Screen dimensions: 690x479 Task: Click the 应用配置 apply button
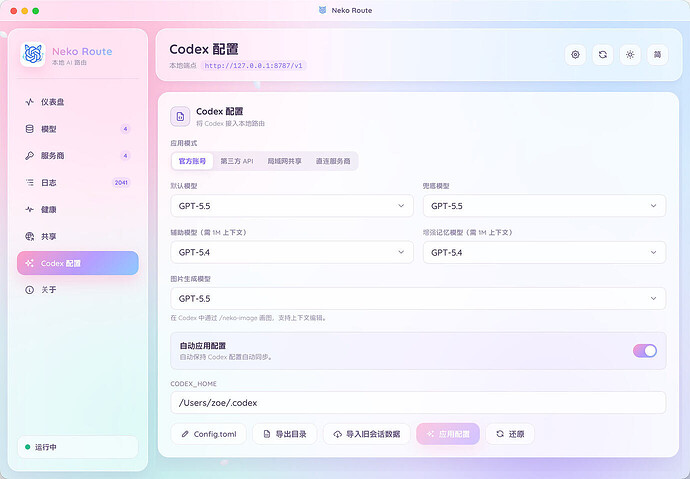coord(448,434)
